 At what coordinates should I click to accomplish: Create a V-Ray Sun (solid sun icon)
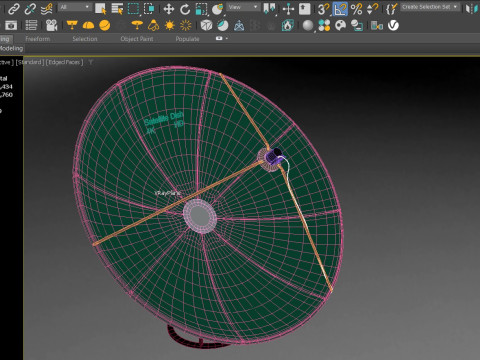[169, 25]
